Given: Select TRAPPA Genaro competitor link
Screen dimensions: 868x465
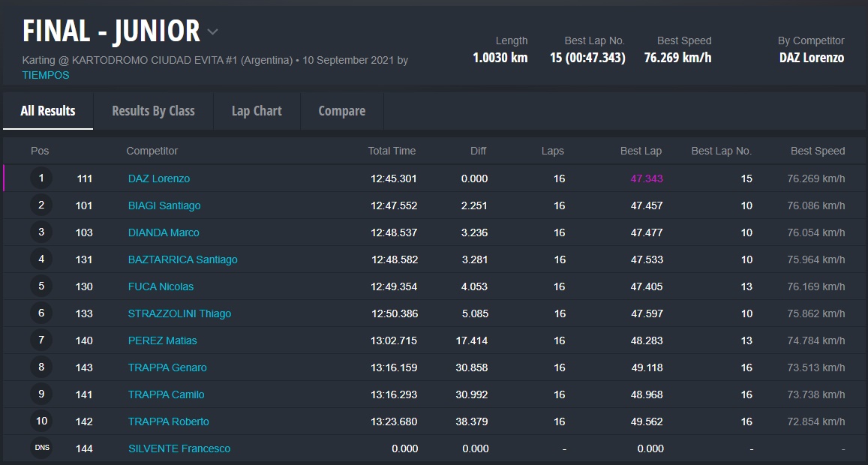Looking at the screenshot, I should (x=167, y=367).
